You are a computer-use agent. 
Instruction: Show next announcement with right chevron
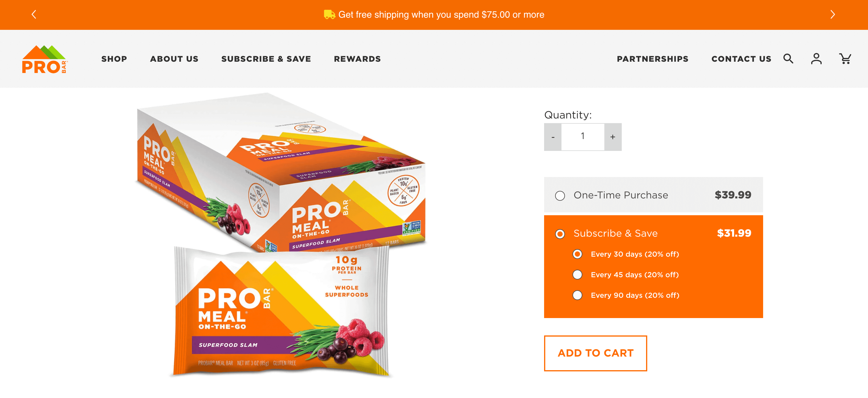point(832,14)
